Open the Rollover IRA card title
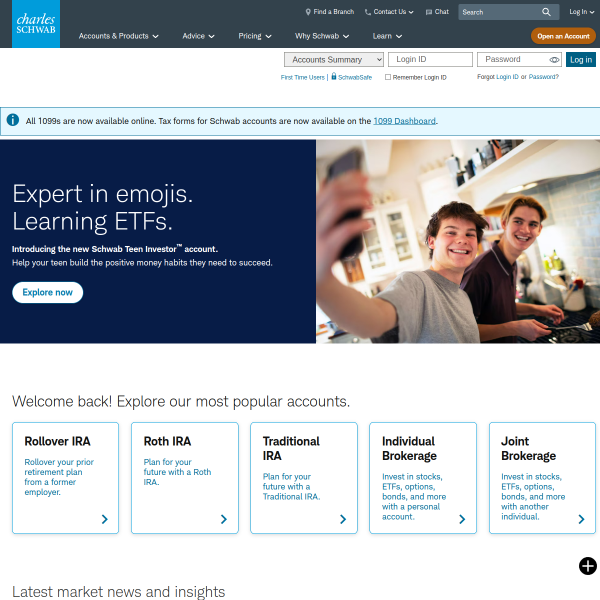Viewport: 600px width, 600px height. [x=57, y=441]
